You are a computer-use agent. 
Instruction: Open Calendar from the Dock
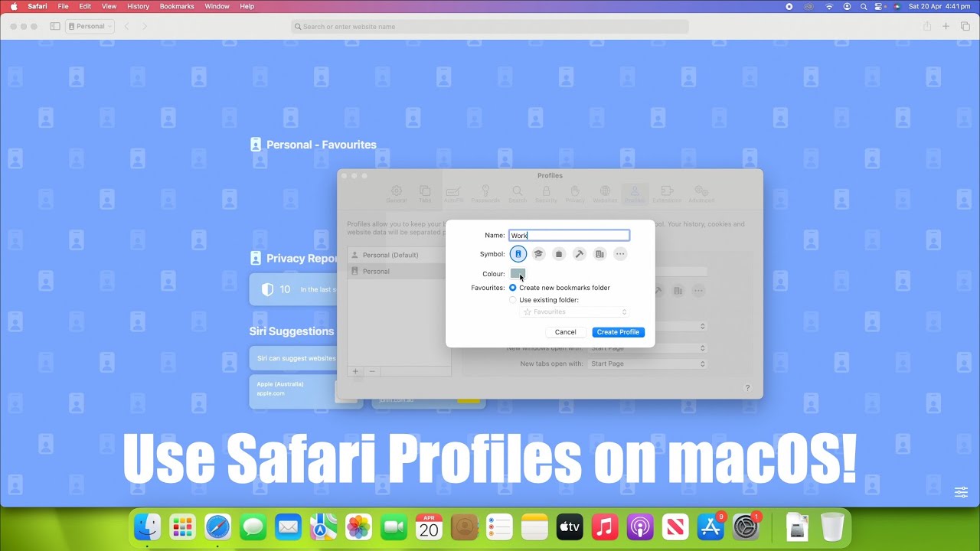pyautogui.click(x=429, y=527)
